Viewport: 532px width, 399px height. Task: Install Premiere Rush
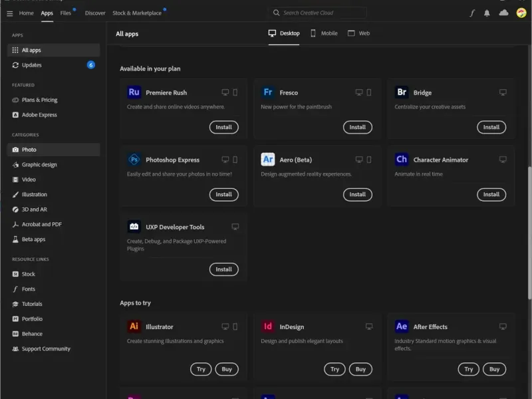pos(223,127)
